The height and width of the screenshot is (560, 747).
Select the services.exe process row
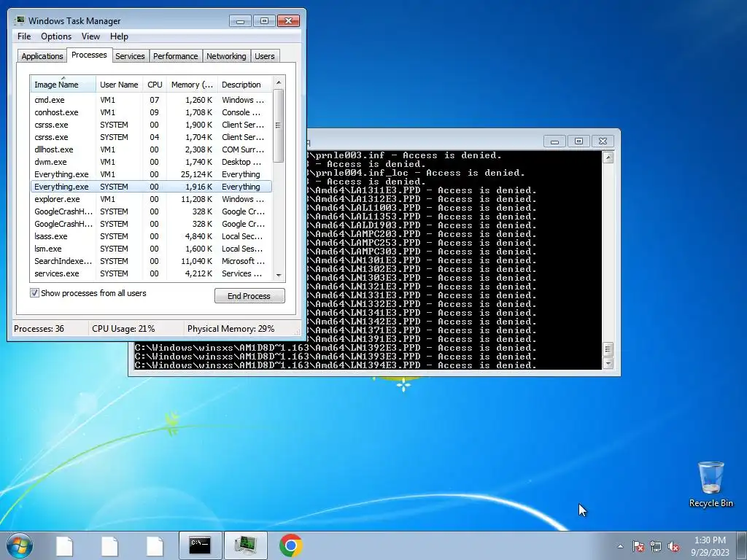151,273
